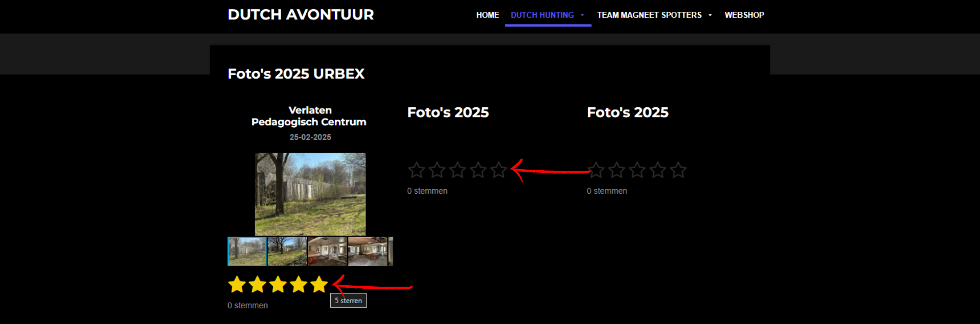This screenshot has height=324, width=980.
Task: Open the Home menu item
Action: [487, 15]
